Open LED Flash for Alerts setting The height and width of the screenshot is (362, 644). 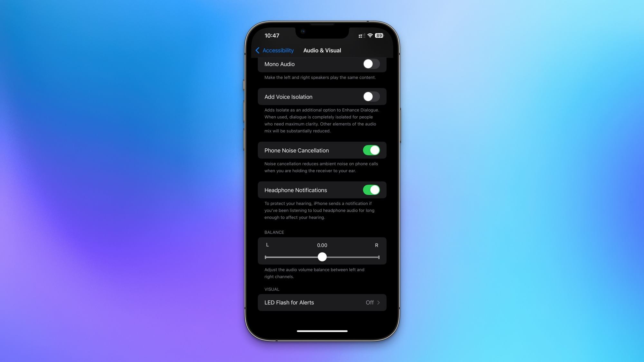point(322,302)
